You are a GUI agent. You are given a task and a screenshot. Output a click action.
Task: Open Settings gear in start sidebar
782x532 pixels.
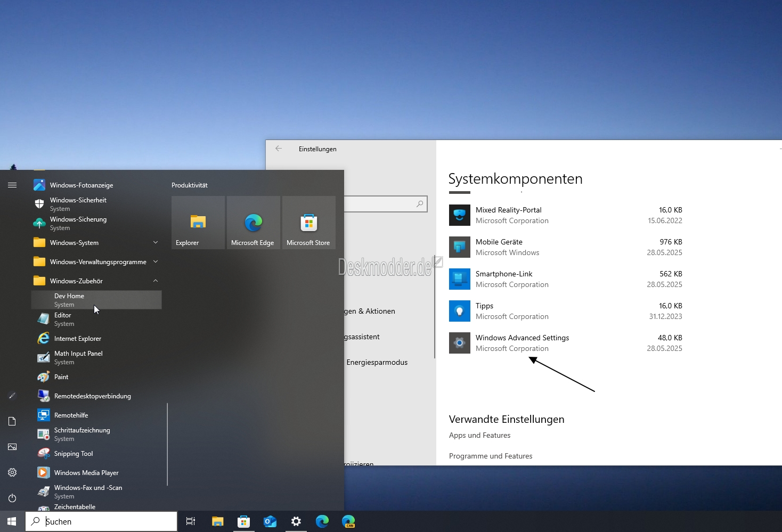tap(12, 472)
